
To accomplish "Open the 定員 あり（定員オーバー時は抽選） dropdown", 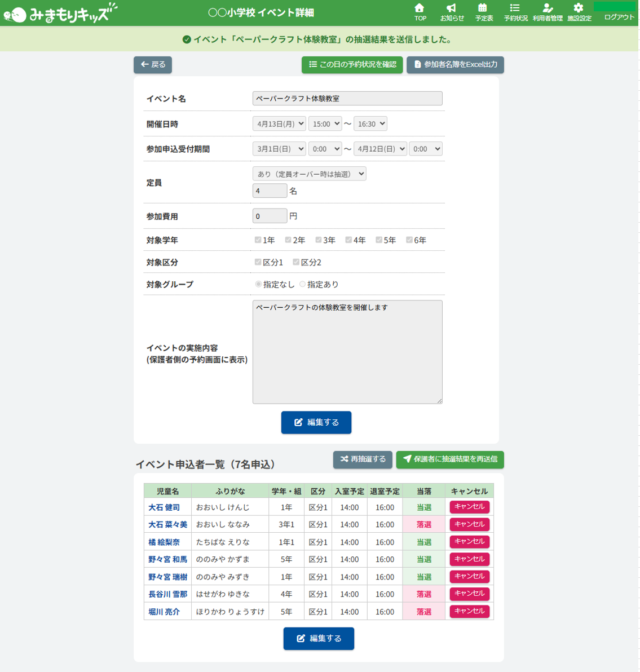I will click(x=309, y=174).
